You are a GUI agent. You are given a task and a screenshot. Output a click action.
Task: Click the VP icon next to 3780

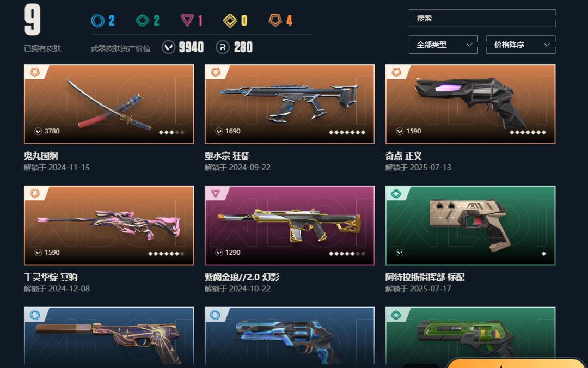pyautogui.click(x=38, y=131)
